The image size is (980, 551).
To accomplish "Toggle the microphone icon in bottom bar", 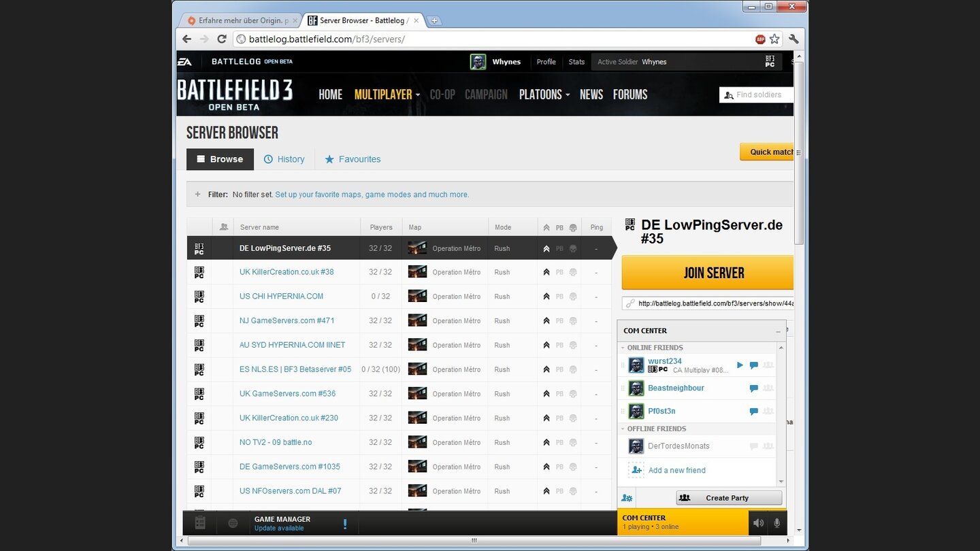I will coord(777,523).
